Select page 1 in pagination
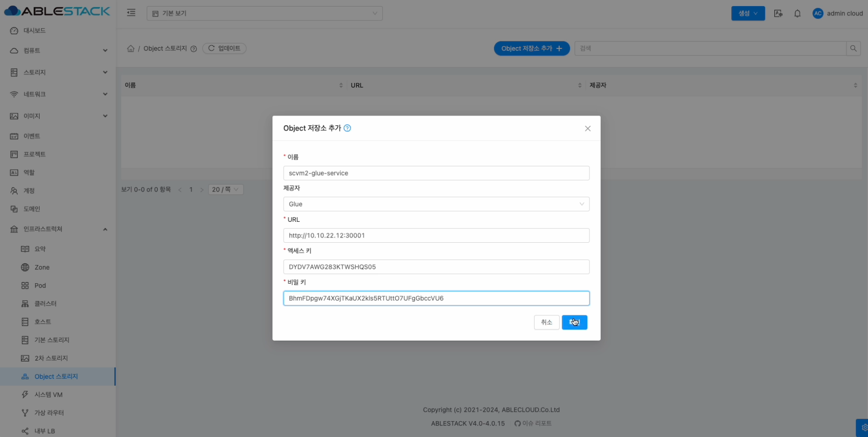 (x=191, y=190)
